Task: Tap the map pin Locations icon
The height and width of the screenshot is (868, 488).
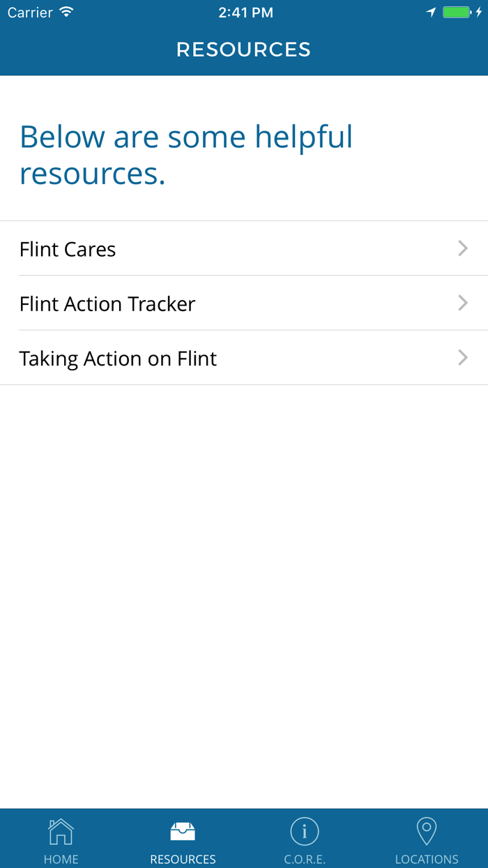Action: pyautogui.click(x=426, y=831)
